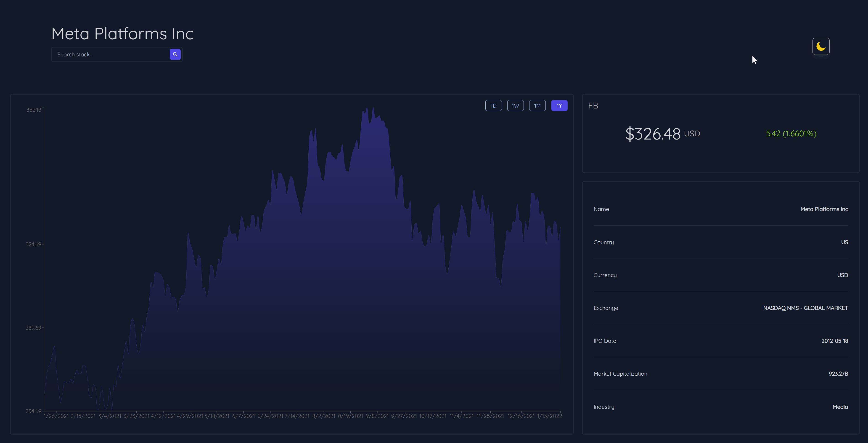
Task: Click the green 5.42 (1.6601%) change text
Action: coord(791,133)
